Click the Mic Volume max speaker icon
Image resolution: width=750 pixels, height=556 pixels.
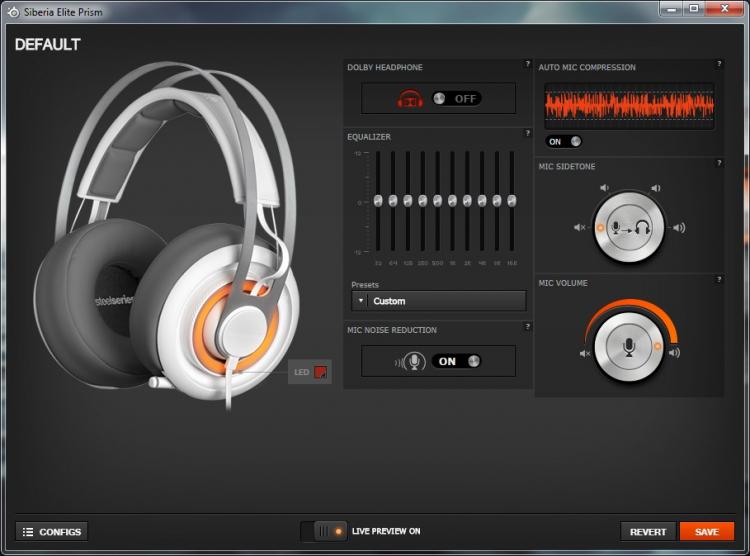coord(674,353)
